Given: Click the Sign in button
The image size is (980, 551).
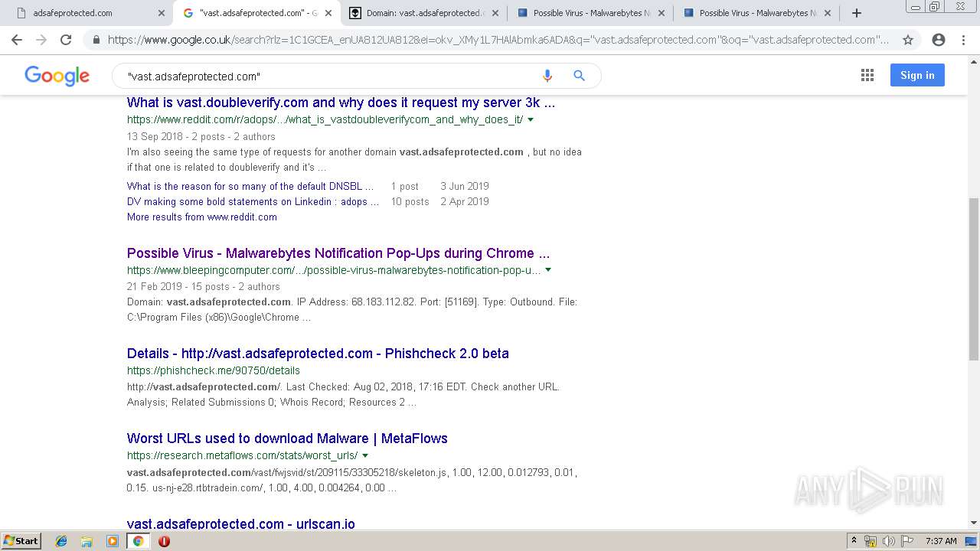Looking at the screenshot, I should point(917,75).
